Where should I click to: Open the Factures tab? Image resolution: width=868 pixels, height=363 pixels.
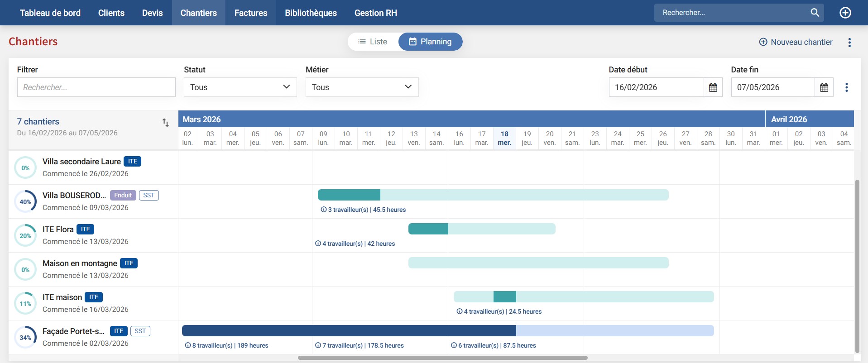250,13
